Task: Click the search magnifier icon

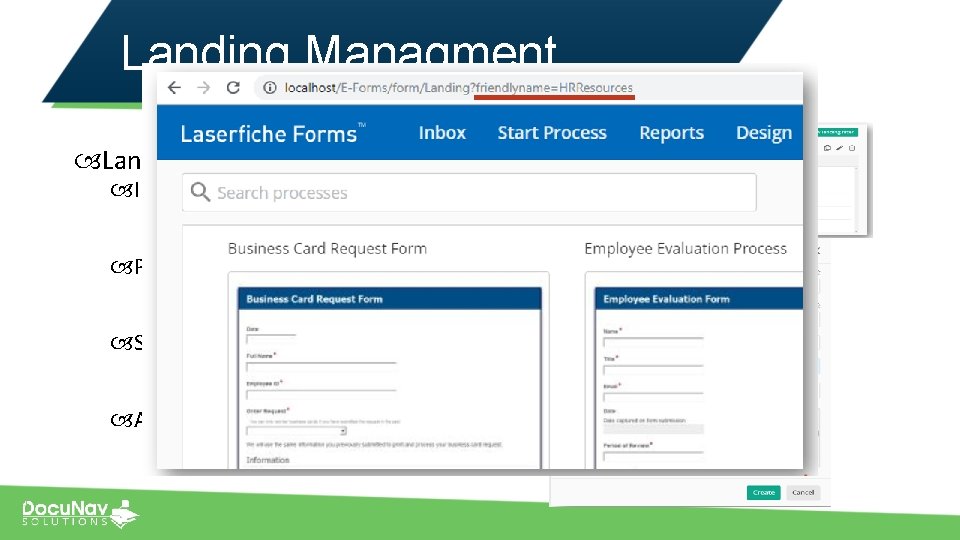Action: click(200, 192)
